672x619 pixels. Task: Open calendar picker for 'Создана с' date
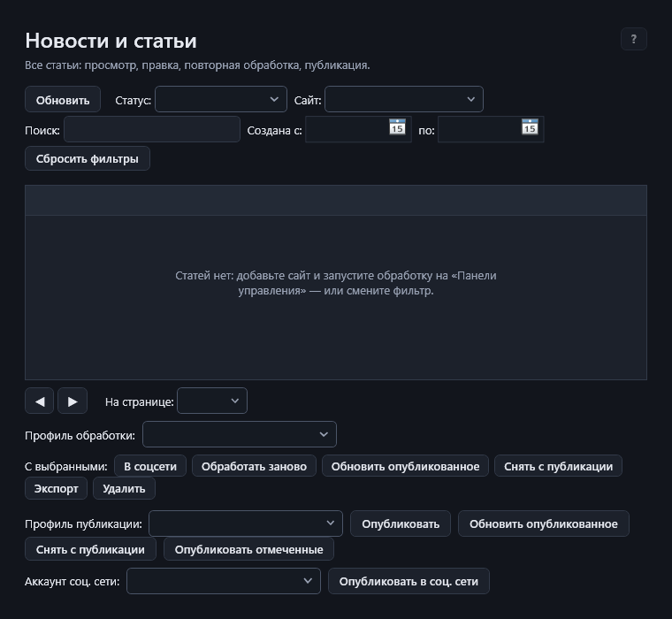397,126
